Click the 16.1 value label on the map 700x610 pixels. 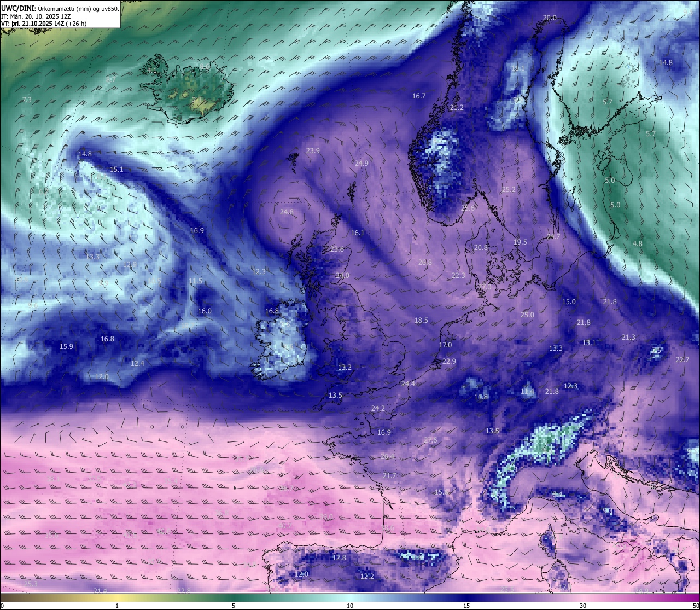[358, 233]
